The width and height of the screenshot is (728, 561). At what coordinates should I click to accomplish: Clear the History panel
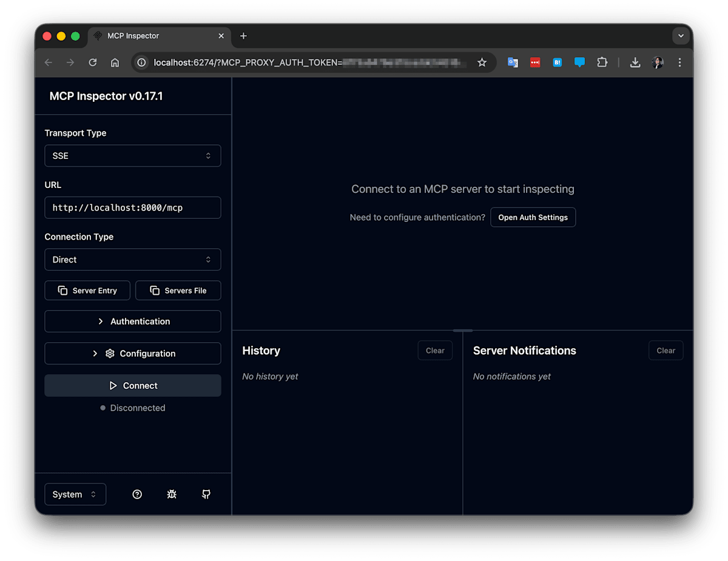click(435, 351)
